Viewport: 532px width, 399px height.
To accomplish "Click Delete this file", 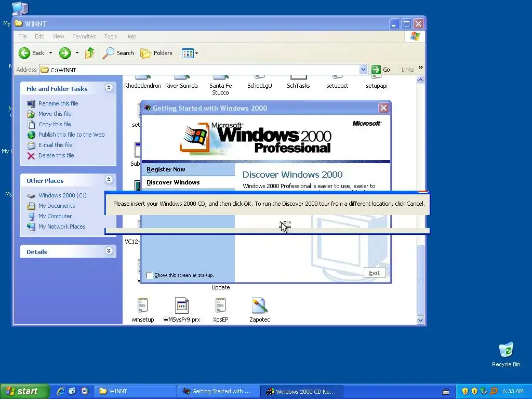I will [56, 155].
